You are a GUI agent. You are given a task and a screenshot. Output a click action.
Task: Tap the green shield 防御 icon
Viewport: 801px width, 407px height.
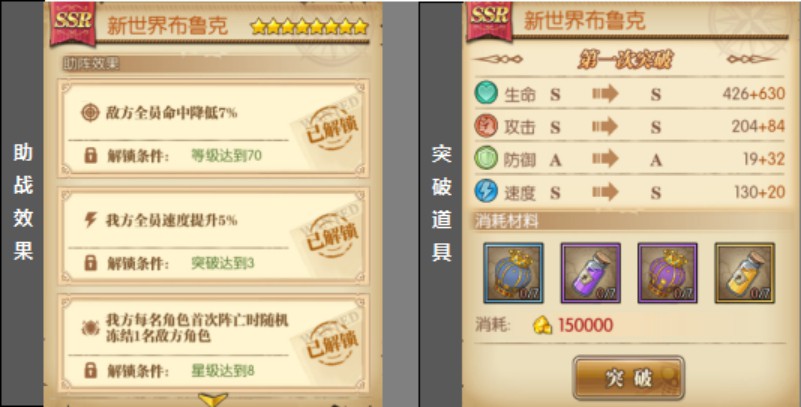(486, 159)
